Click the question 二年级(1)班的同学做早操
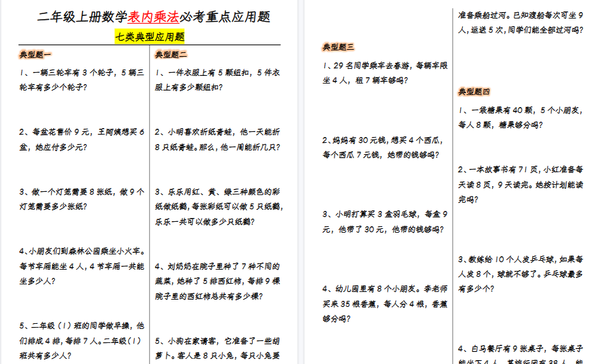This screenshot has width=600, height=364. [82, 340]
